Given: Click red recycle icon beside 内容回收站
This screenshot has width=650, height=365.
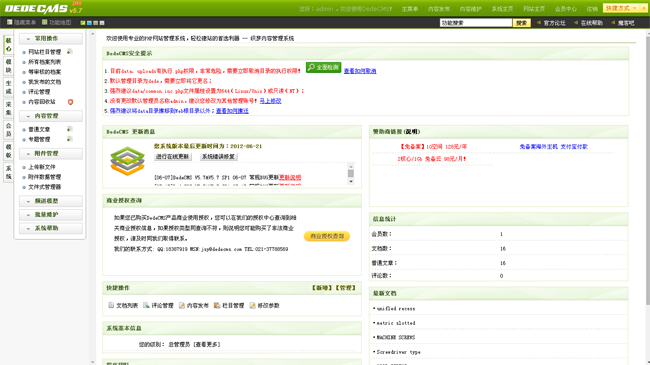Looking at the screenshot, I should tap(70, 102).
